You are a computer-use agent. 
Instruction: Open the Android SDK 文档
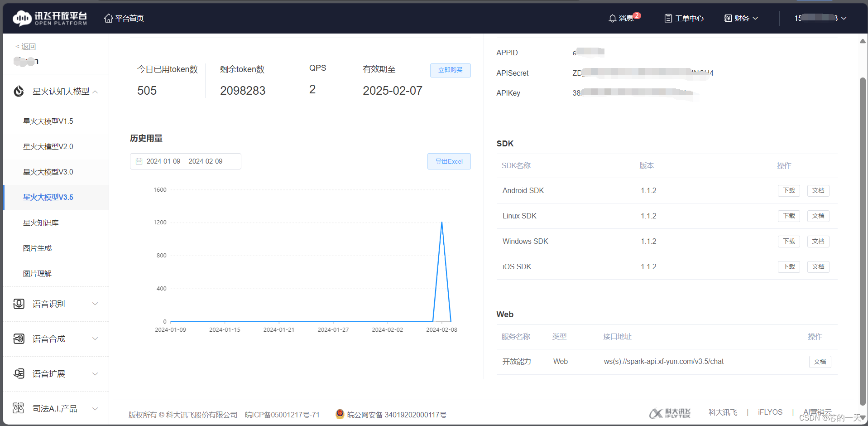coord(818,191)
